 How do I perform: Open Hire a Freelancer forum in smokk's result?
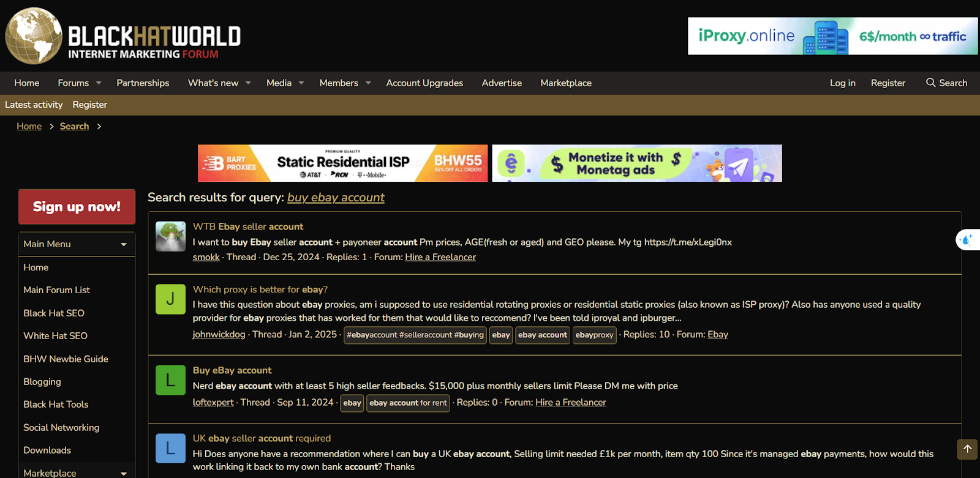(x=440, y=257)
